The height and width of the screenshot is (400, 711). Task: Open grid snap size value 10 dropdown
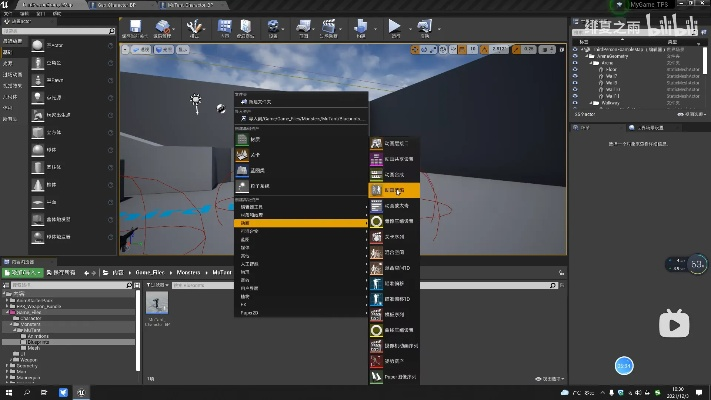coord(472,49)
